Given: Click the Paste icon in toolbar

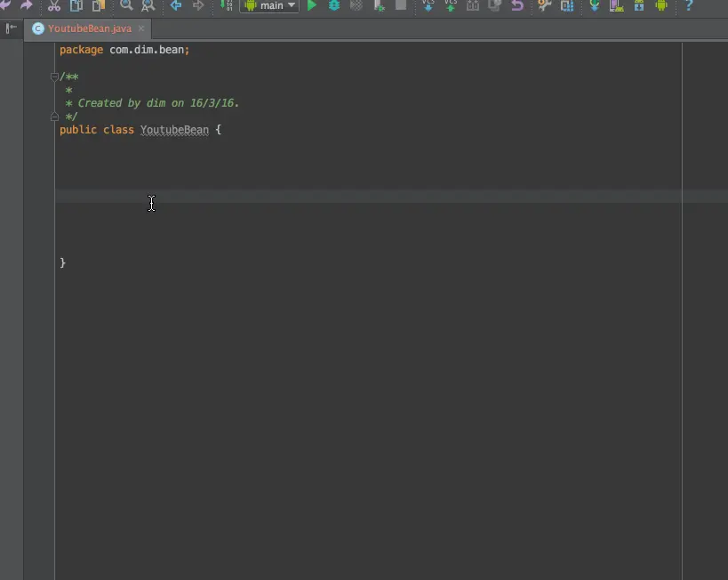Looking at the screenshot, I should point(99,5).
